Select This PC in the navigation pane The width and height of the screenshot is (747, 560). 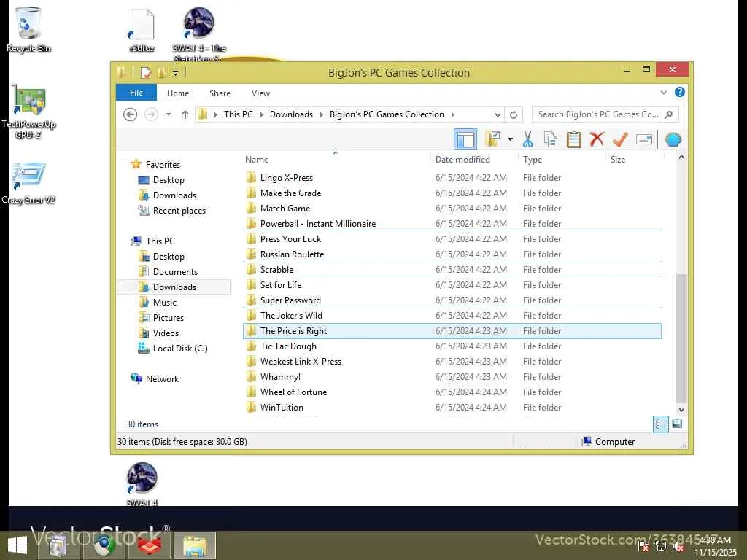160,241
